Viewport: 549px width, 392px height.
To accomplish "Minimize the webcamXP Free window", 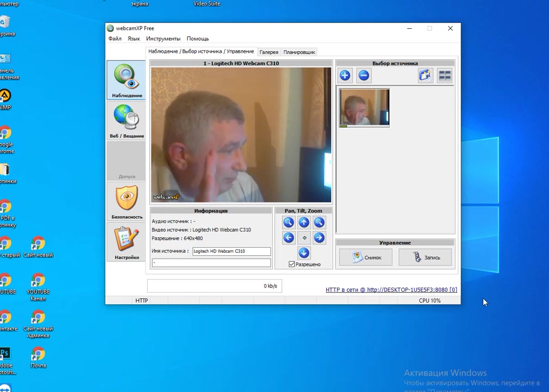I will (x=410, y=28).
